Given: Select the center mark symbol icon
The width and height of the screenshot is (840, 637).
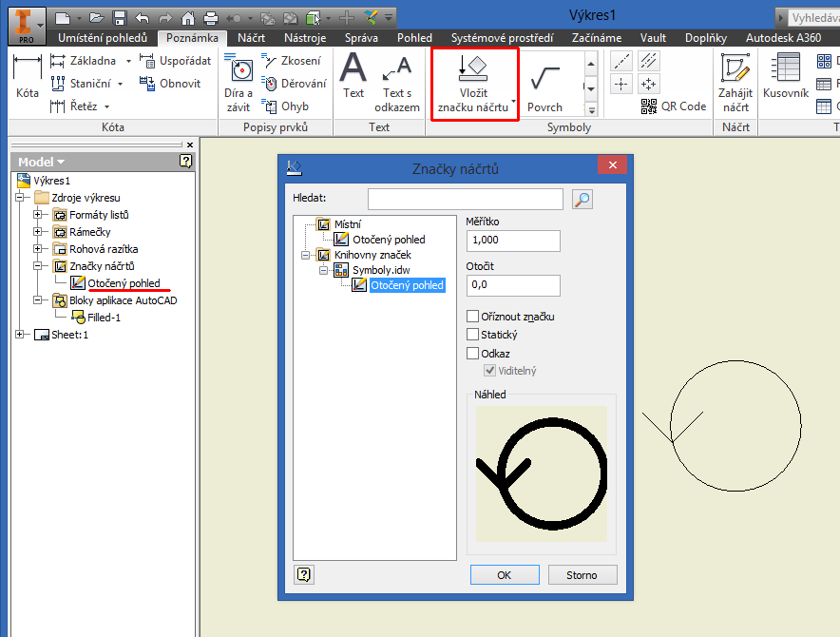Looking at the screenshot, I should (621, 85).
